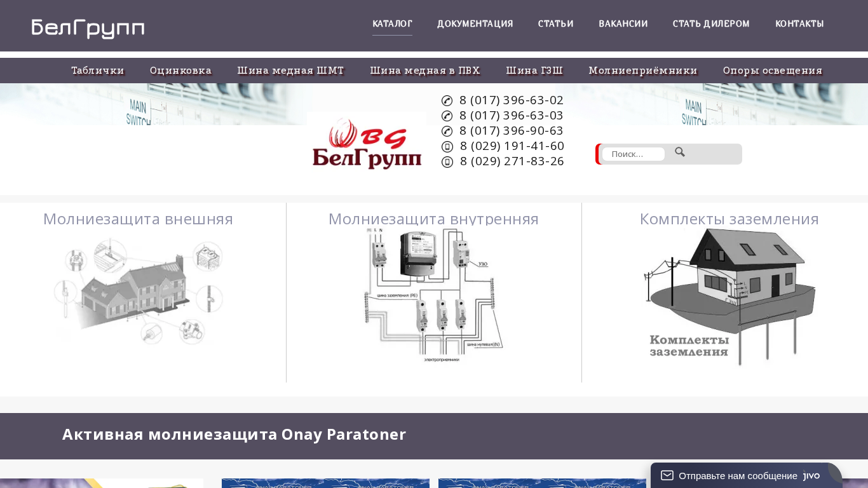Click the red BG БелГрупп logo image
Viewport: 868px width, 488px height.
click(367, 144)
